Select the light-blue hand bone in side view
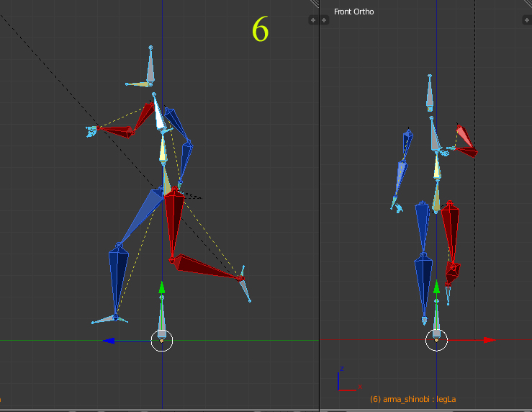Screen dimensions: 532x412 coord(91,131)
